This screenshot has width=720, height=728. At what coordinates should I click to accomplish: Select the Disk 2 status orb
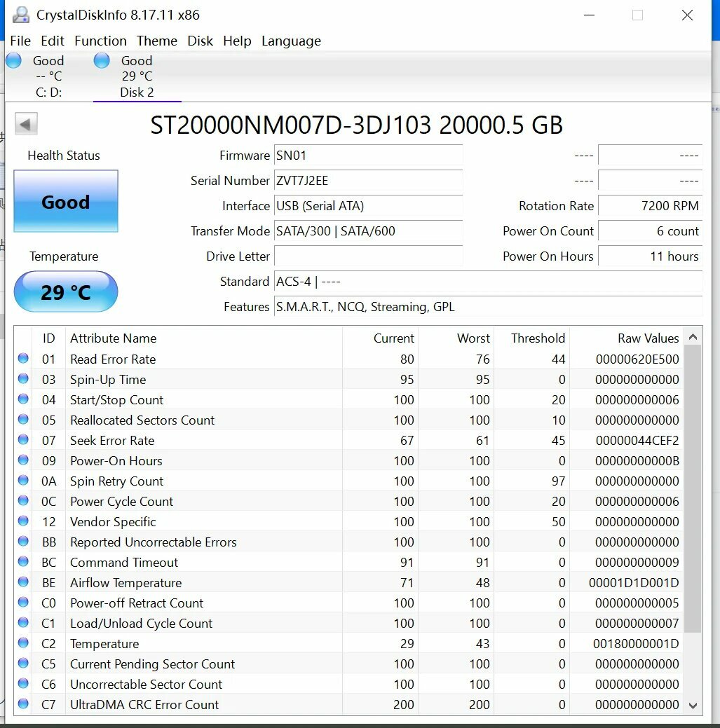tap(102, 60)
